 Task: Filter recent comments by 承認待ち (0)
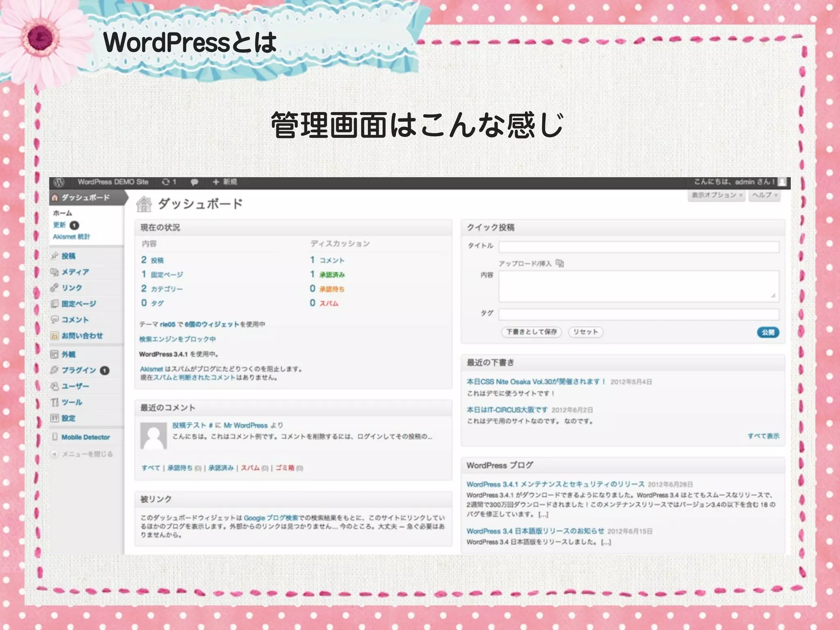[184, 468]
